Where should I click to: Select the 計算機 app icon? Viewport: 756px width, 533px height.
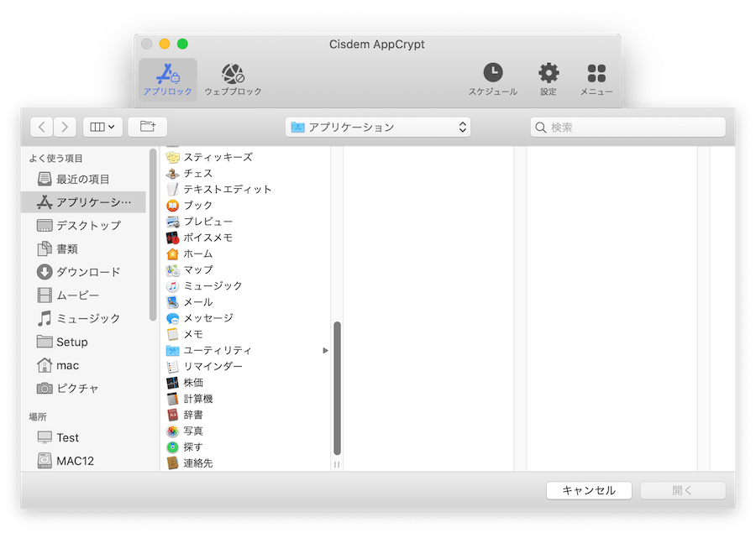[x=172, y=399]
